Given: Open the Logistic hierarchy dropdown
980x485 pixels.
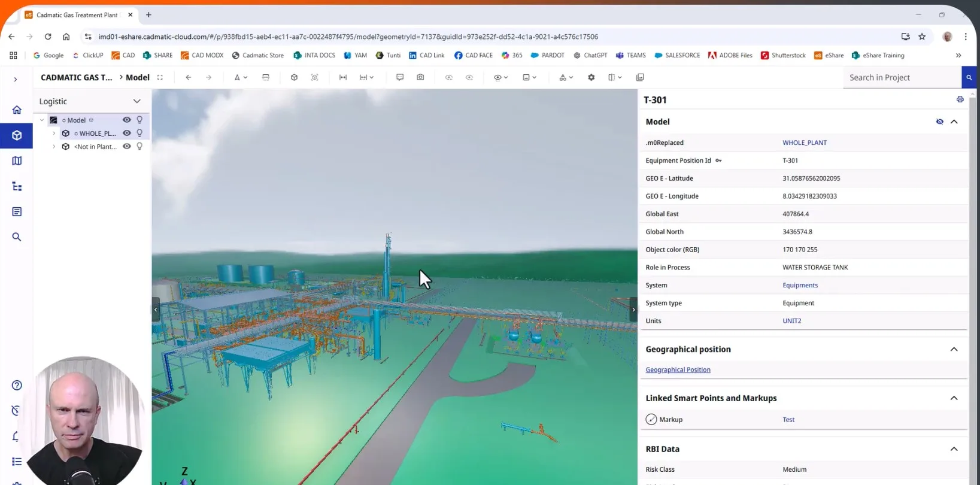Looking at the screenshot, I should pos(136,101).
